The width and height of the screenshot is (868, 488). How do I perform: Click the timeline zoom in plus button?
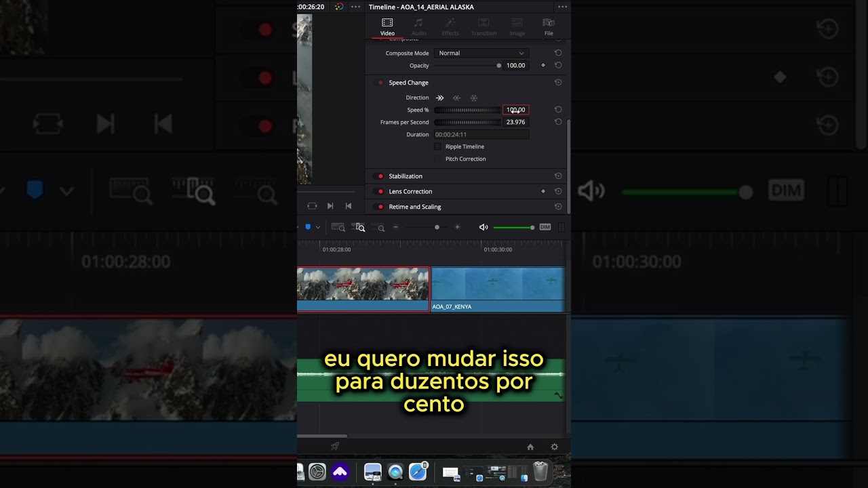pyautogui.click(x=457, y=227)
